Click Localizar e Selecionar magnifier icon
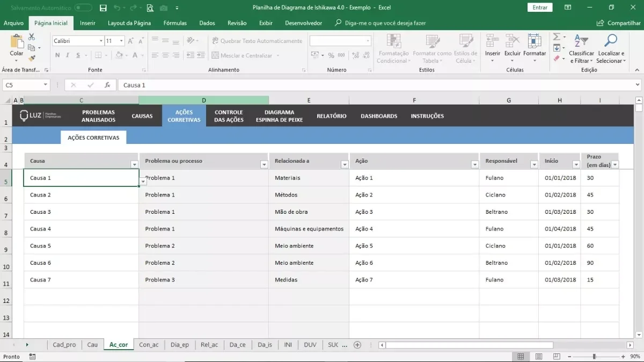 [x=611, y=41]
